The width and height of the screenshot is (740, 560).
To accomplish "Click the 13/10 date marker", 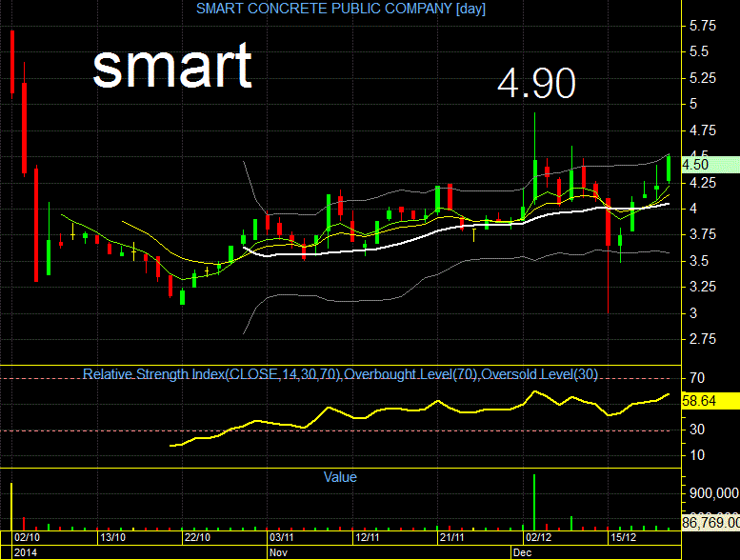I will 112,537.
